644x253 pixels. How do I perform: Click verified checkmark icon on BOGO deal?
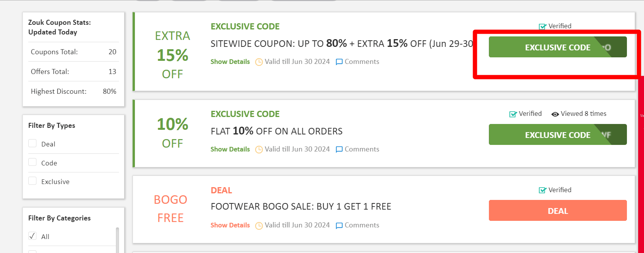542,190
